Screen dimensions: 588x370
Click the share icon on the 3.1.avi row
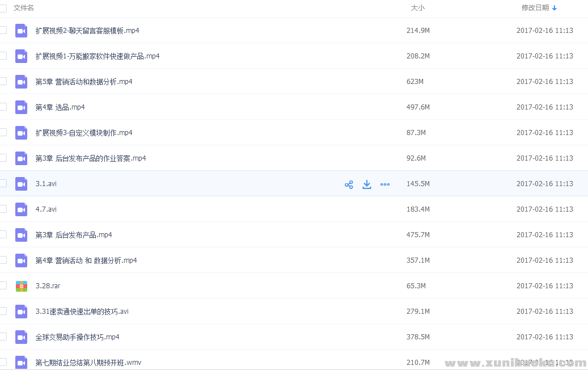pos(349,184)
